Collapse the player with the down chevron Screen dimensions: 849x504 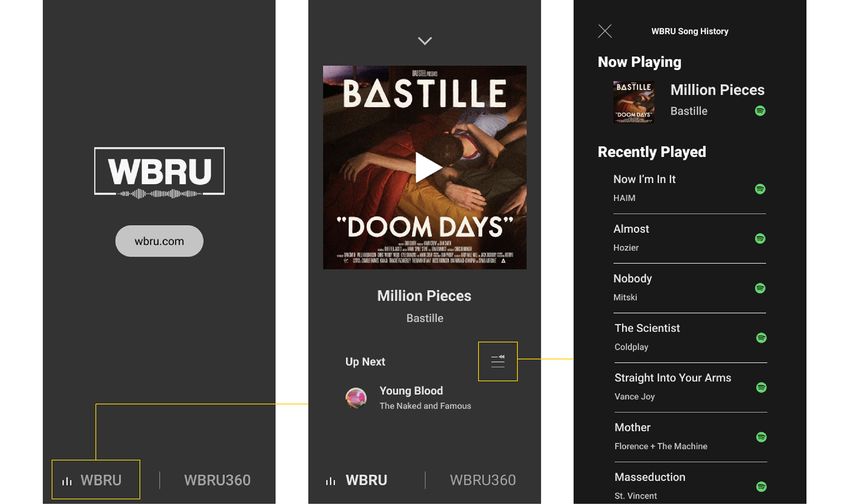[x=425, y=41]
